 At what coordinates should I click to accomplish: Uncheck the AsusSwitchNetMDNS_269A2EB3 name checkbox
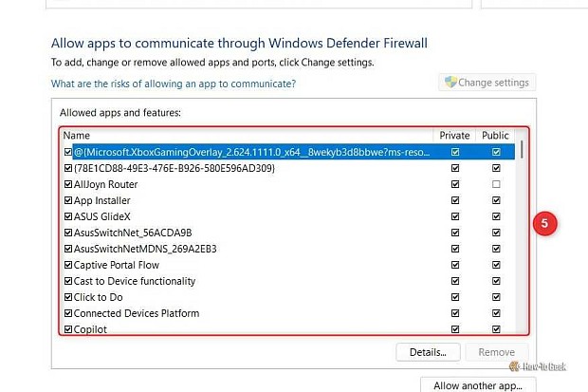68,249
